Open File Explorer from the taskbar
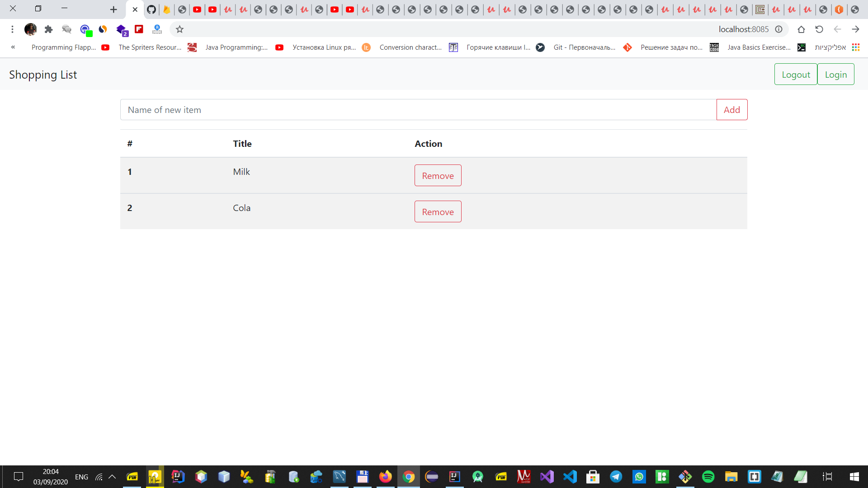868x488 pixels. 731,477
